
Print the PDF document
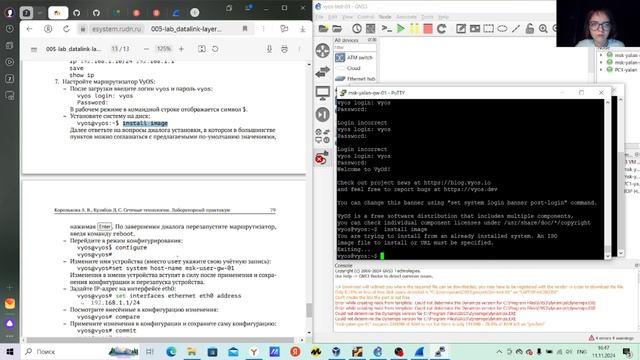pyautogui.click(x=284, y=49)
